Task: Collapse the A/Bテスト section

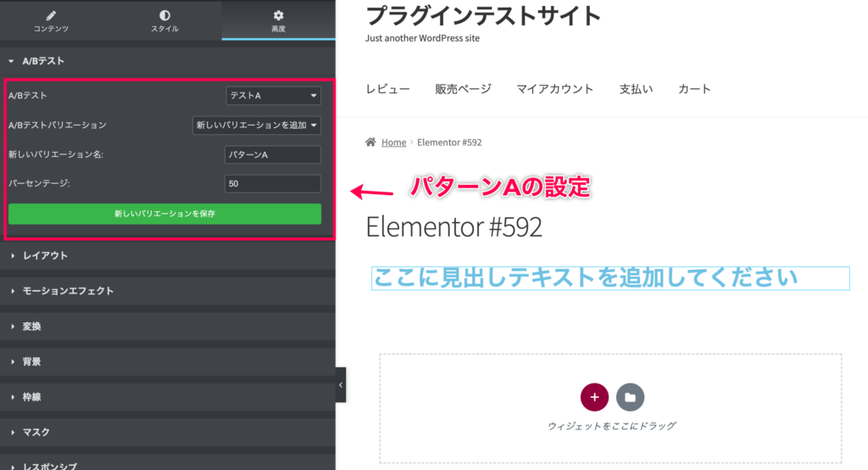Action: [x=167, y=61]
